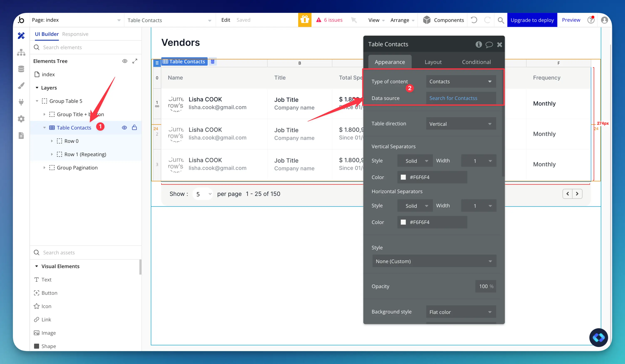The width and height of the screenshot is (625, 364).
Task: Open the Settings gear in sidebar
Action: coord(21,119)
